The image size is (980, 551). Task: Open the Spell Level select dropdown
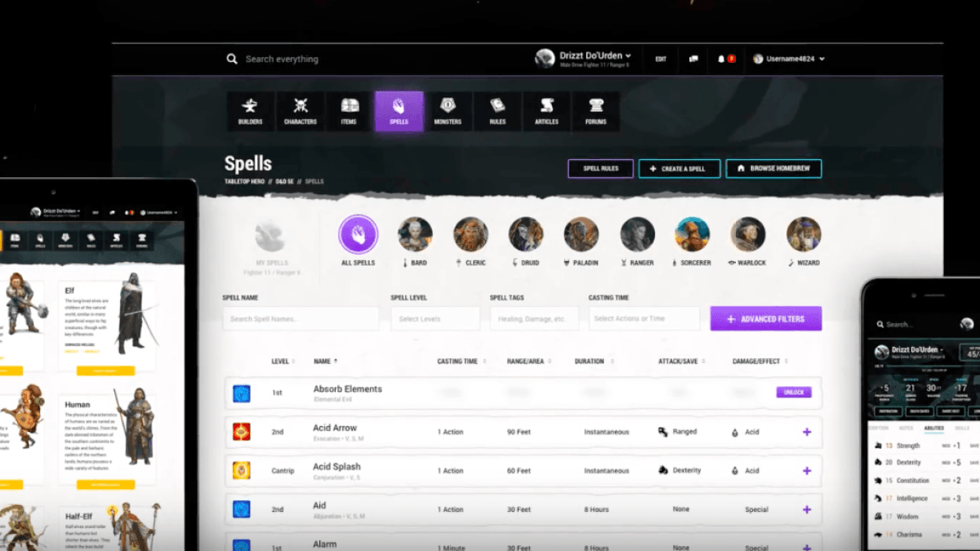click(435, 318)
